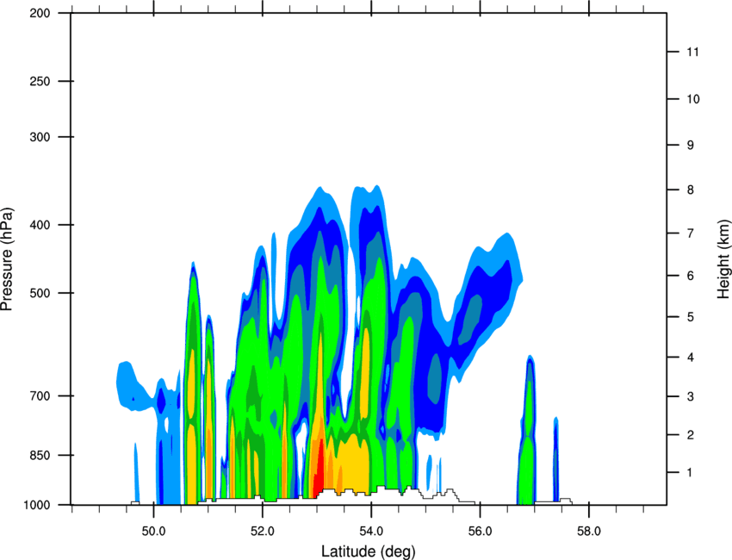Viewport: 732px width, 560px height.
Task: Click the 50.0 latitude tick label
Action: coord(154,532)
